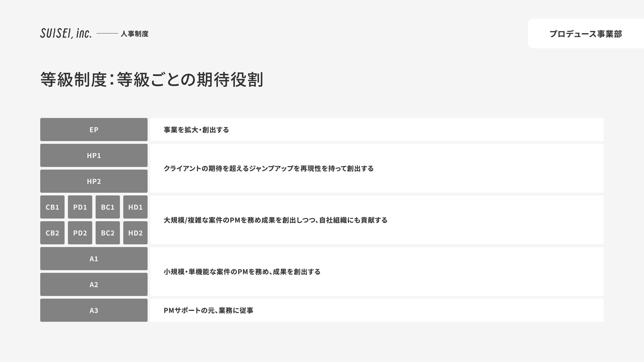Screen dimensions: 644x362
Task: Click the PD1 grade tile
Action: (80, 207)
